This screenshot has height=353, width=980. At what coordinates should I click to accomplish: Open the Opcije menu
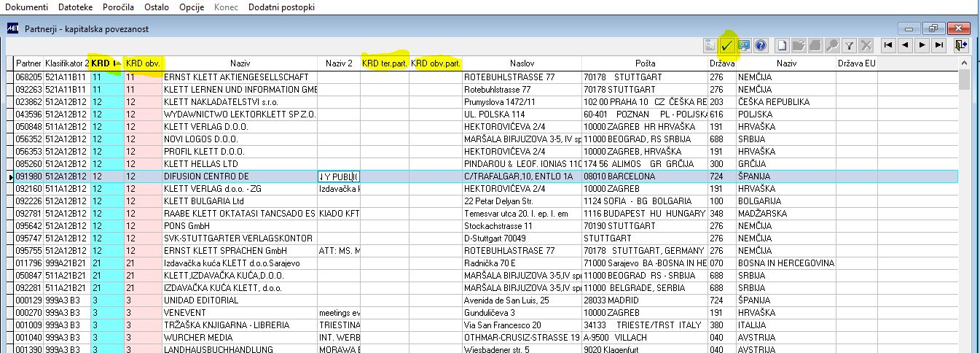[x=192, y=7]
